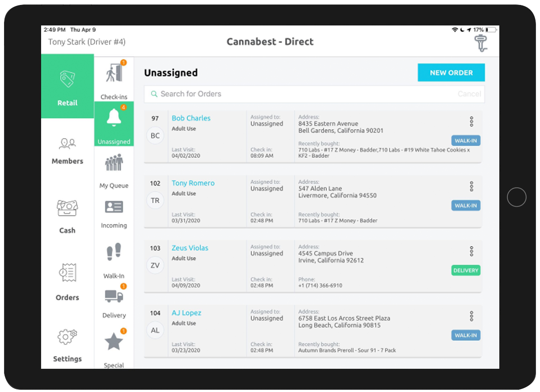Open the Check-ins panel
Screen dimensions: 540x392
114,78
